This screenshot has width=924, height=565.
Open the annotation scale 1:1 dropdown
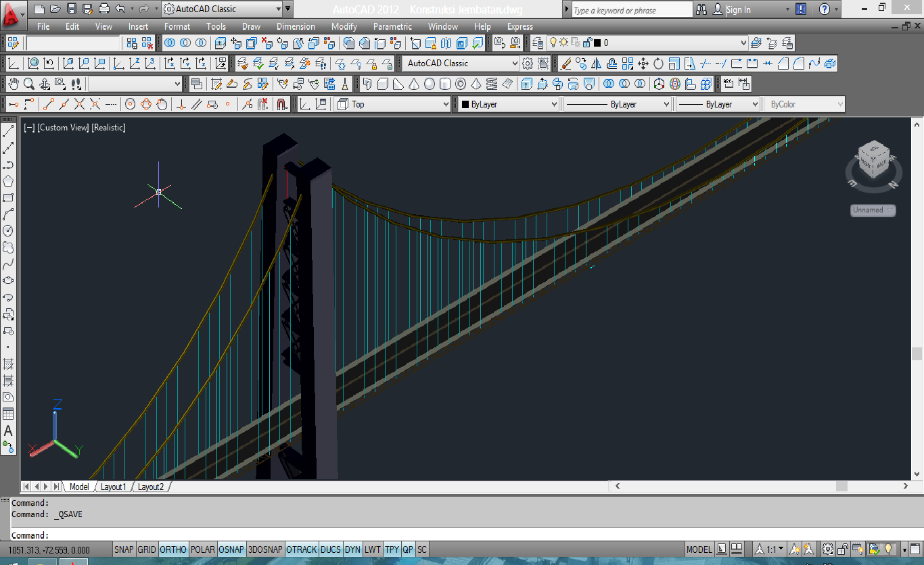point(771,549)
